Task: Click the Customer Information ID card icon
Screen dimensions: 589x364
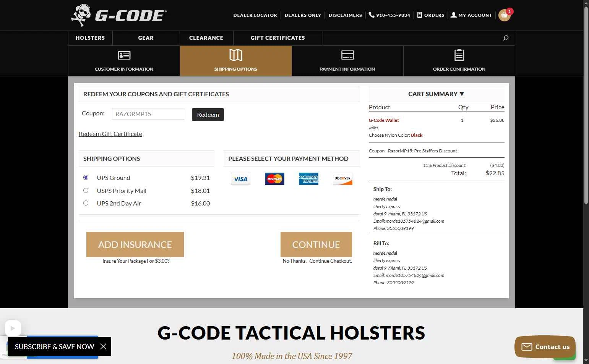Action: (x=124, y=55)
